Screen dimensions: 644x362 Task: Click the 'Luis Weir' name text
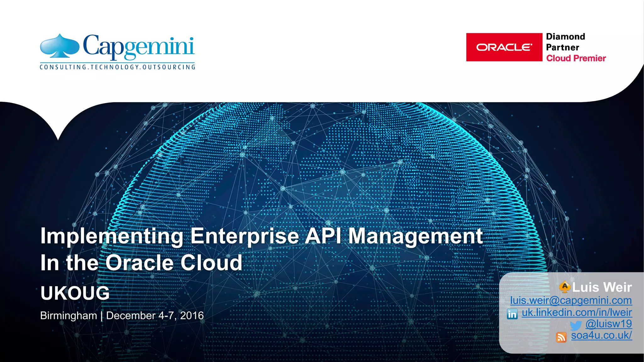point(602,287)
